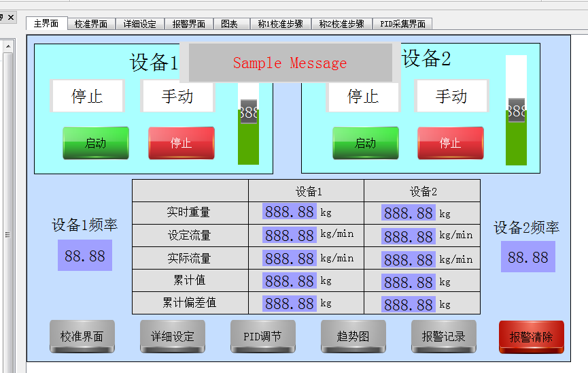Open the 称2校准步骤 tab
Image resolution: width=588 pixels, height=373 pixels.
(x=342, y=24)
